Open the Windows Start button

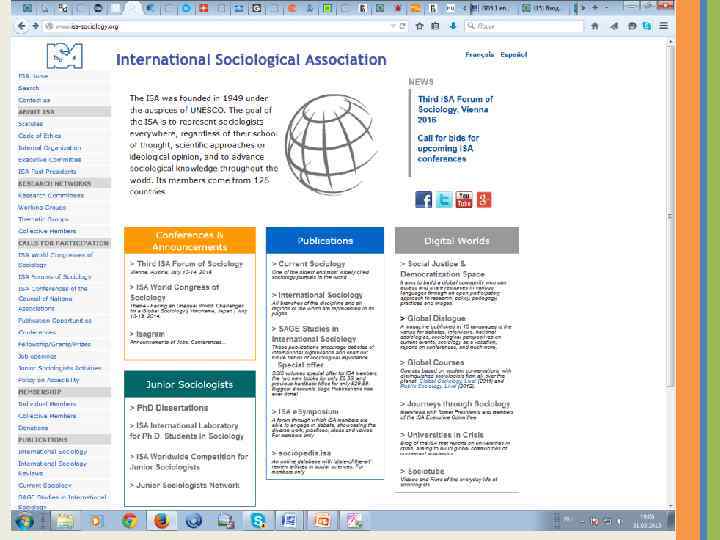pos(24,521)
